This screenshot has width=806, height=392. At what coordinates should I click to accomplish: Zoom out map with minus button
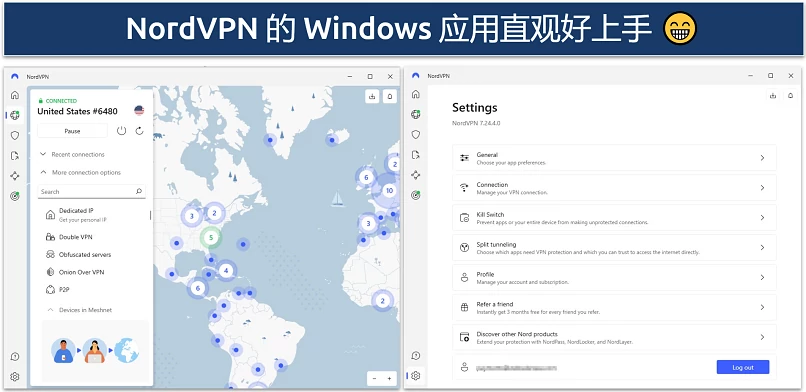pyautogui.click(x=375, y=378)
